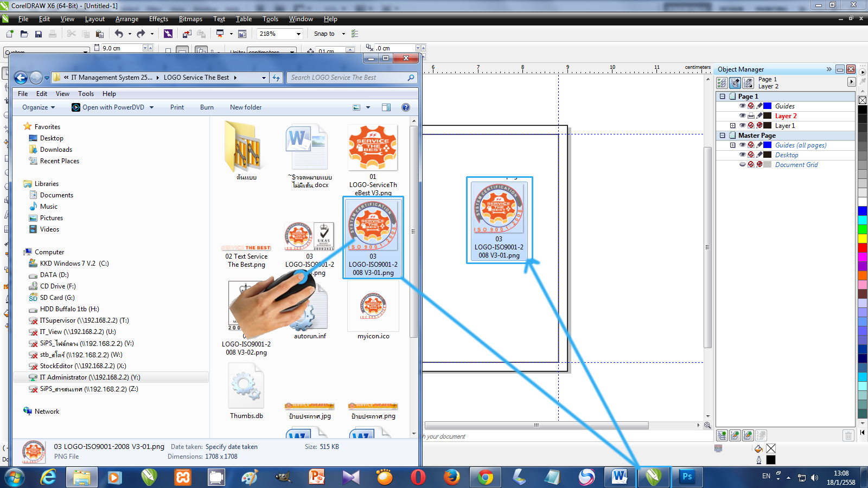Image resolution: width=868 pixels, height=488 pixels.
Task: Click the Undo arrow in the toolbar
Action: [x=118, y=34]
